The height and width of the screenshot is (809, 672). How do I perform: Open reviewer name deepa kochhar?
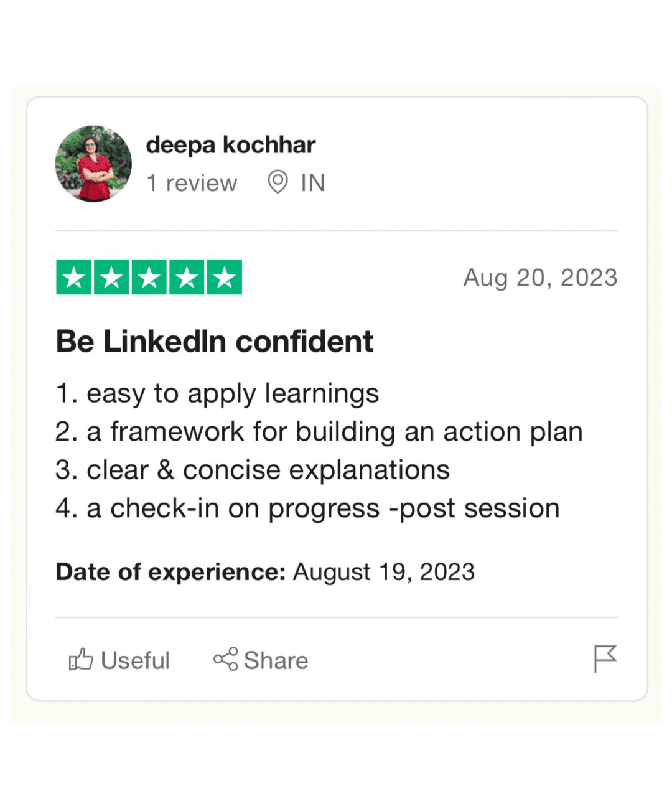(231, 145)
